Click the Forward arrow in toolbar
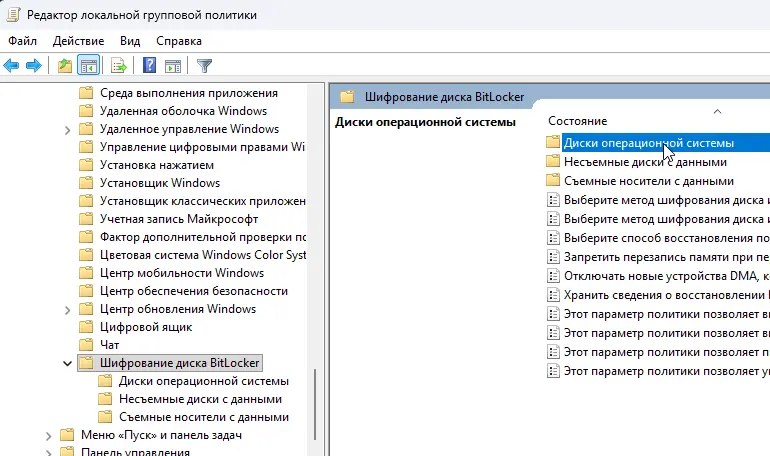Viewport: 770px width, 456px height. [x=33, y=66]
